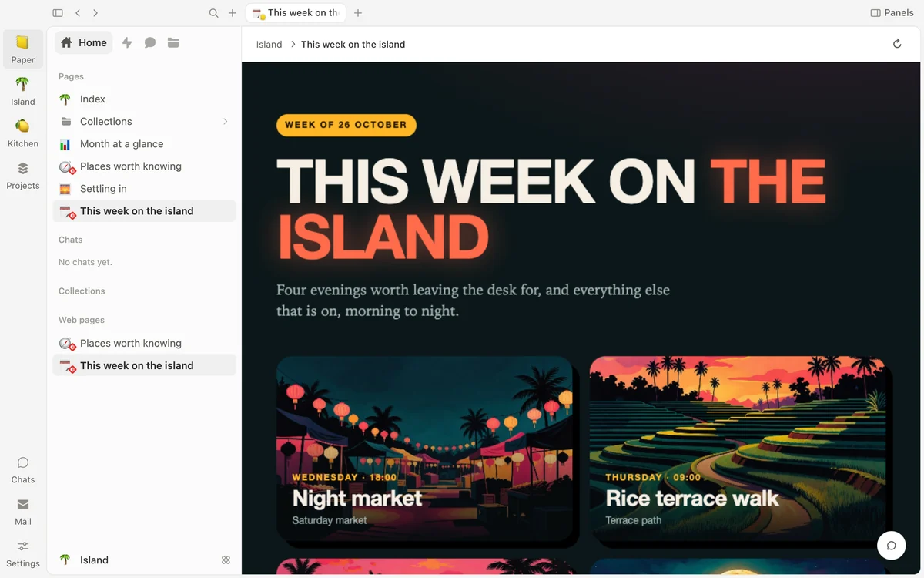Click the 'No chats yet.' text
This screenshot has width=924, height=578.
(x=85, y=263)
